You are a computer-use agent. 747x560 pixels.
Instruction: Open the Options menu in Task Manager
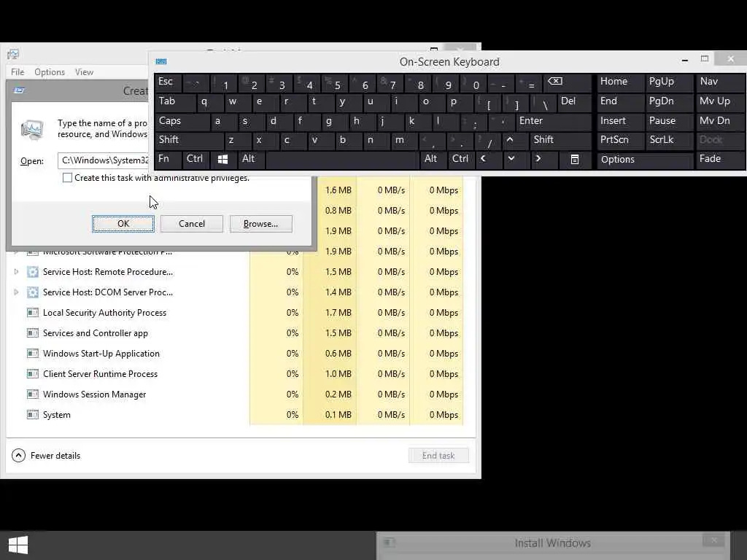tap(50, 72)
